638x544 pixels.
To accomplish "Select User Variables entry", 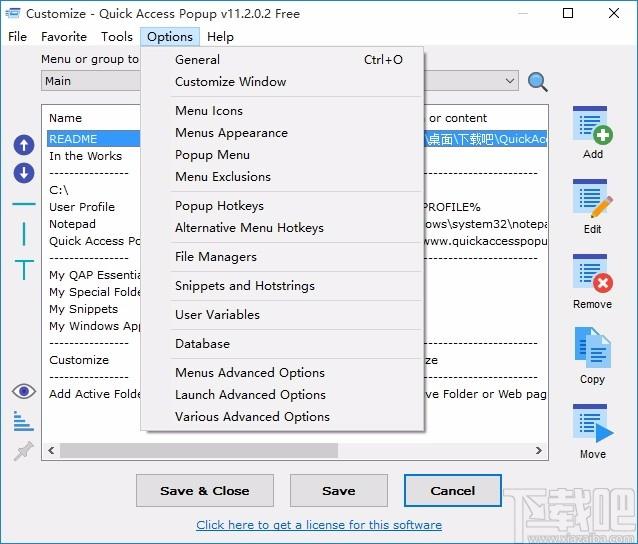I will click(282, 315).
